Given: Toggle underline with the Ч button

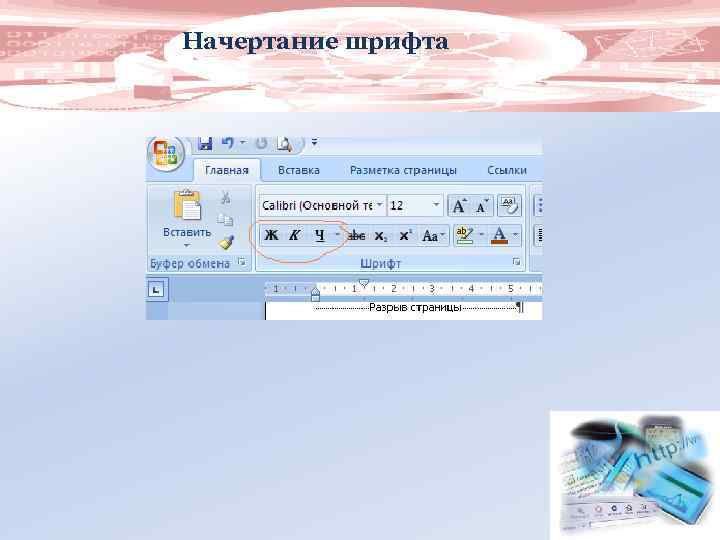Looking at the screenshot, I should pyautogui.click(x=320, y=236).
